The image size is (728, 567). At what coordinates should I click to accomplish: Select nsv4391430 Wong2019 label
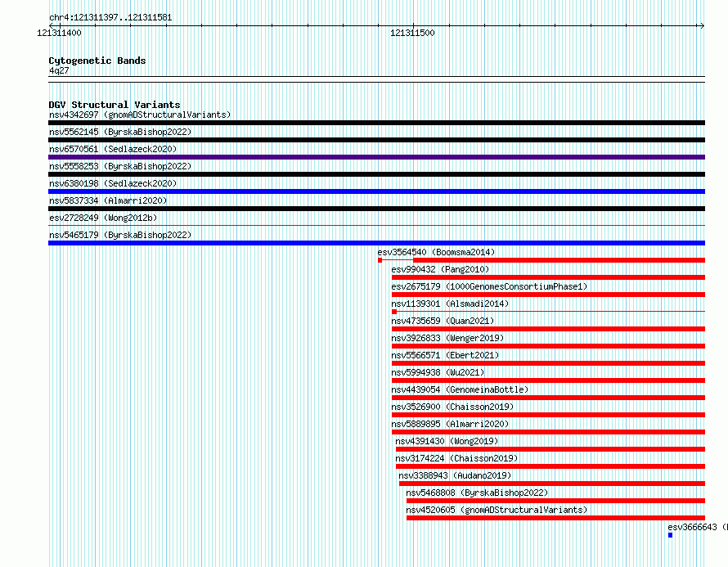click(x=447, y=441)
